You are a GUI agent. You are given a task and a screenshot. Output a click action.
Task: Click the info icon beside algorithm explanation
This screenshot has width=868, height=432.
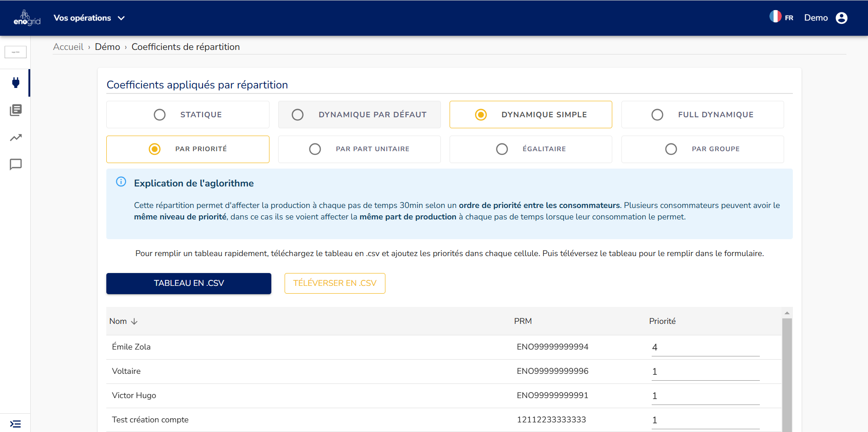(x=121, y=182)
